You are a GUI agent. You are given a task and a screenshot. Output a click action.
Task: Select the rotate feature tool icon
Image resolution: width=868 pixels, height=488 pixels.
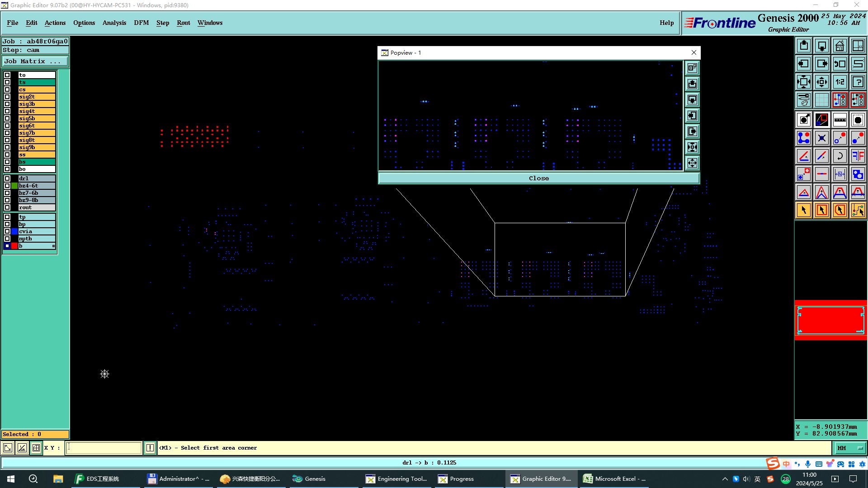[x=840, y=156]
